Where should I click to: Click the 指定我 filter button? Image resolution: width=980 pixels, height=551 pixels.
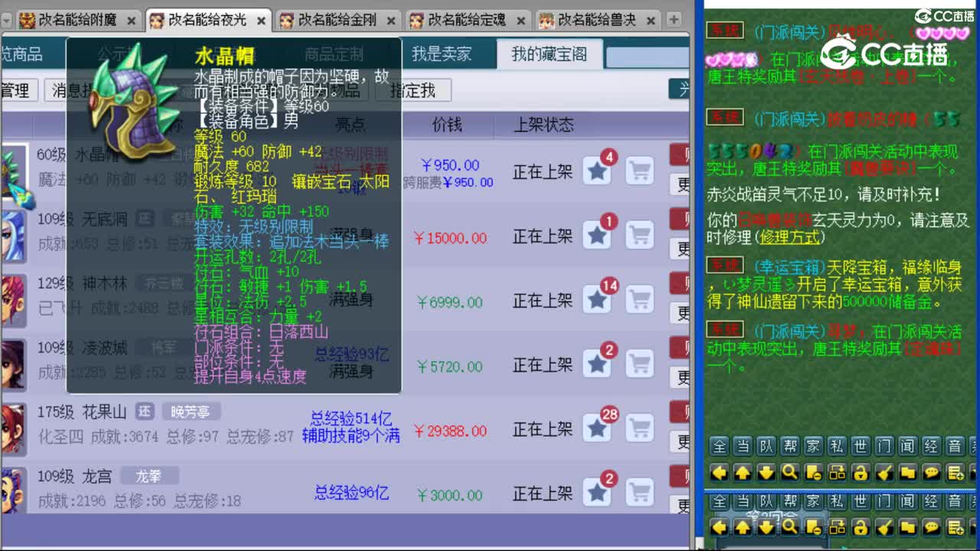click(x=413, y=90)
